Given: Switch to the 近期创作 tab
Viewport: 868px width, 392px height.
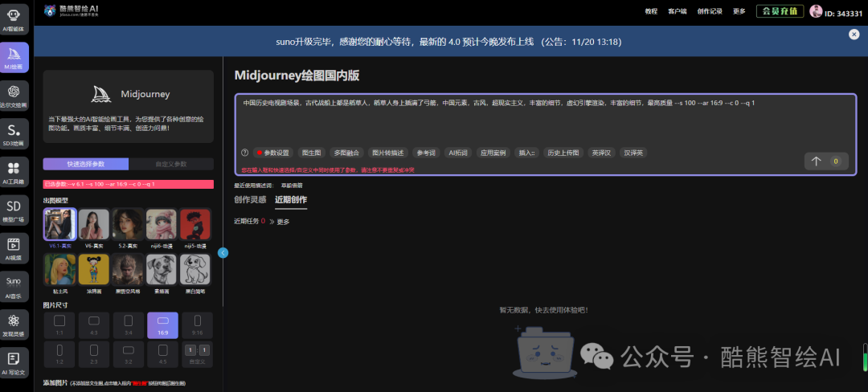Looking at the screenshot, I should 291,199.
